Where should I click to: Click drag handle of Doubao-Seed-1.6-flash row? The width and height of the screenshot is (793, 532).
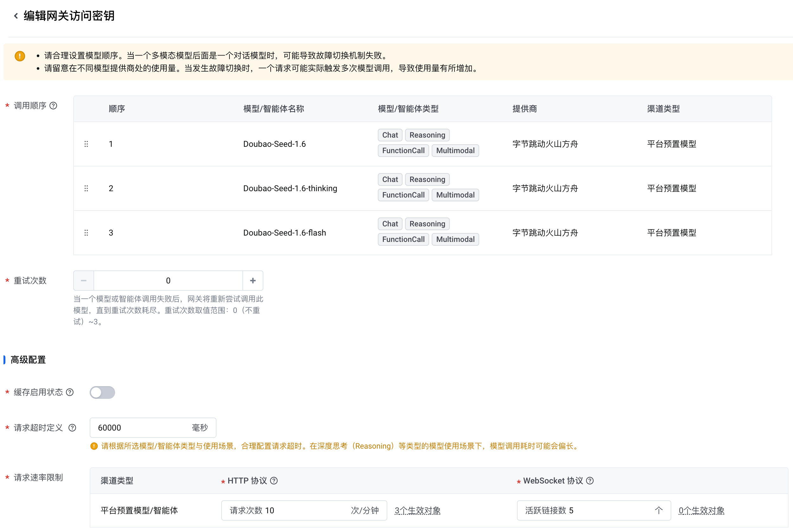(86, 233)
